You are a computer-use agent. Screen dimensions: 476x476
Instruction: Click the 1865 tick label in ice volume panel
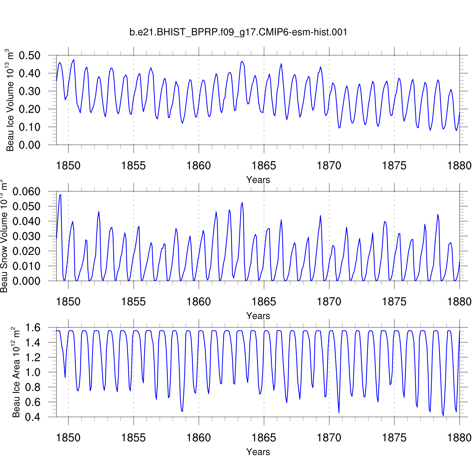[x=264, y=166]
